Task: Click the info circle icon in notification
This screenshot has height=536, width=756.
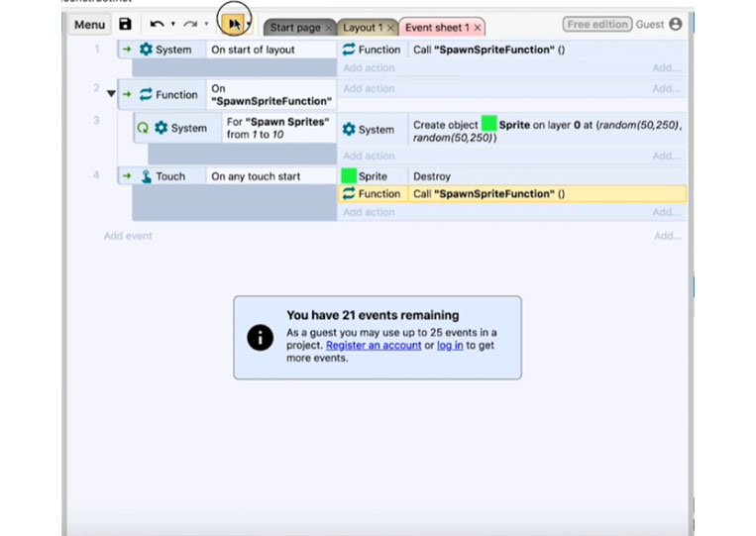Action: (x=261, y=338)
